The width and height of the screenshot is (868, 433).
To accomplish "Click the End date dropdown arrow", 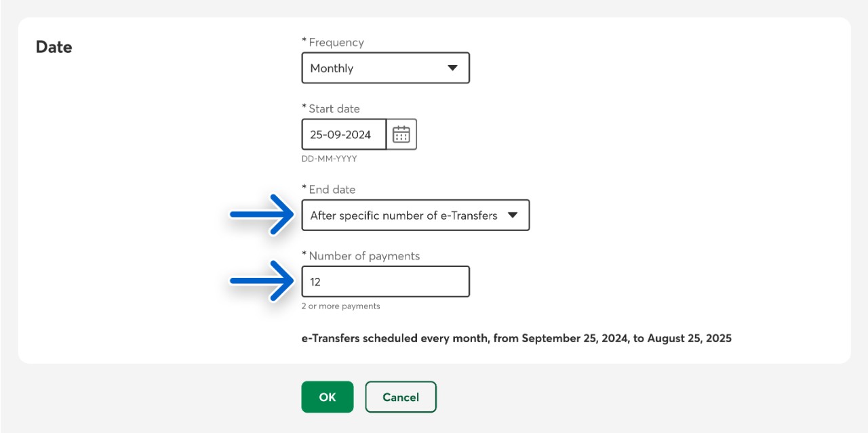I will tap(513, 215).
